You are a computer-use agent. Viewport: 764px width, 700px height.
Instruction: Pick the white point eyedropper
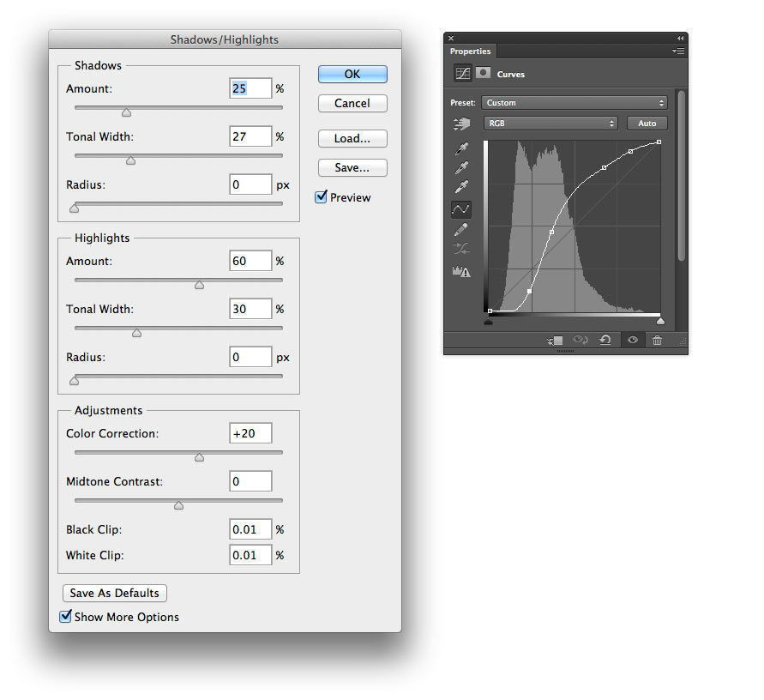click(461, 186)
